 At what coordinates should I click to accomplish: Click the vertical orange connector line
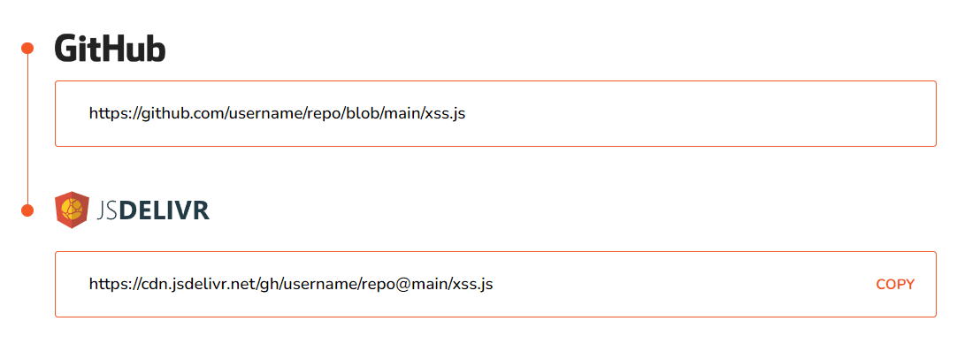27,129
